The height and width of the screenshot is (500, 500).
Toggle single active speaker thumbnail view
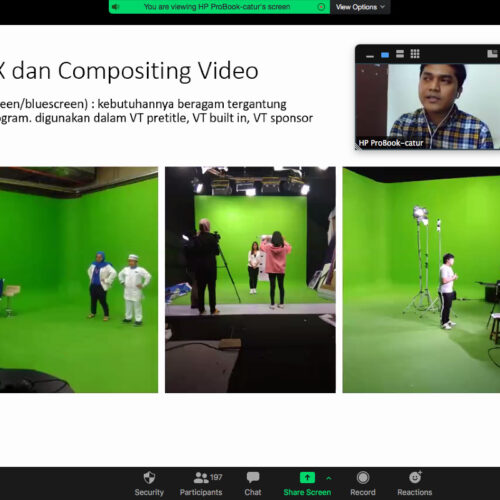[385, 55]
